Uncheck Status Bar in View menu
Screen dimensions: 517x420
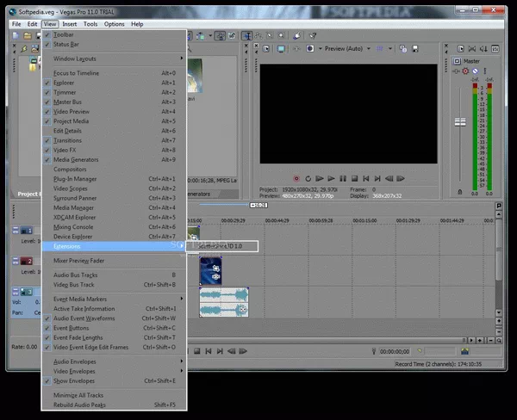114,44
